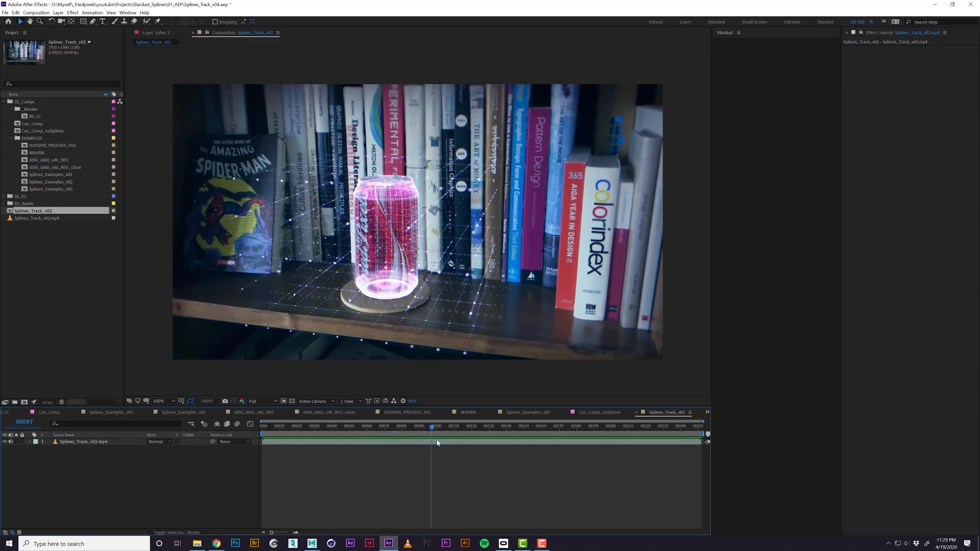Open the Active Camera view dropdown

(x=316, y=401)
